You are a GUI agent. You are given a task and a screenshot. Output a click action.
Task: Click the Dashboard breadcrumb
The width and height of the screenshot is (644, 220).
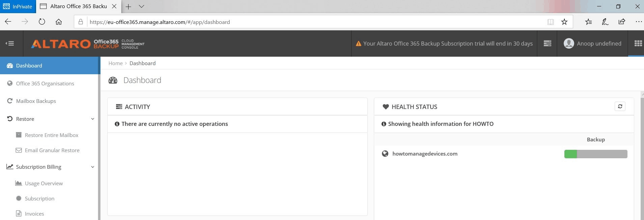pyautogui.click(x=142, y=63)
